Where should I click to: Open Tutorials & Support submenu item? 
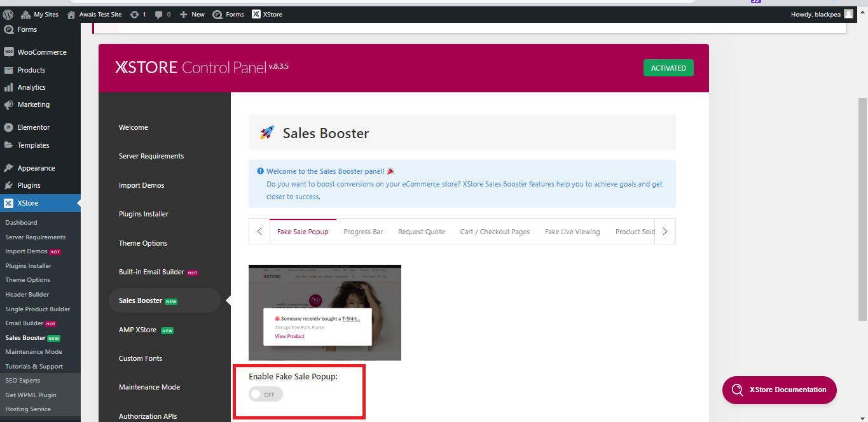point(34,367)
